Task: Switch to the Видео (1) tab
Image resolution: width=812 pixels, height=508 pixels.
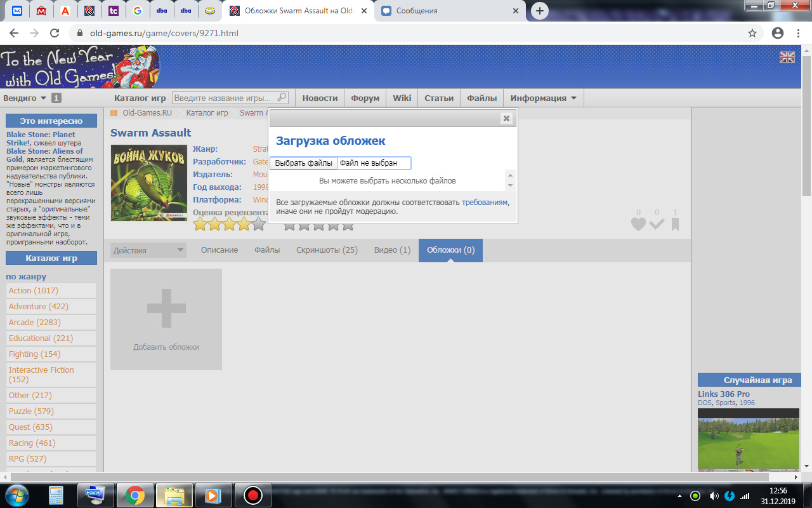Action: coord(392,250)
